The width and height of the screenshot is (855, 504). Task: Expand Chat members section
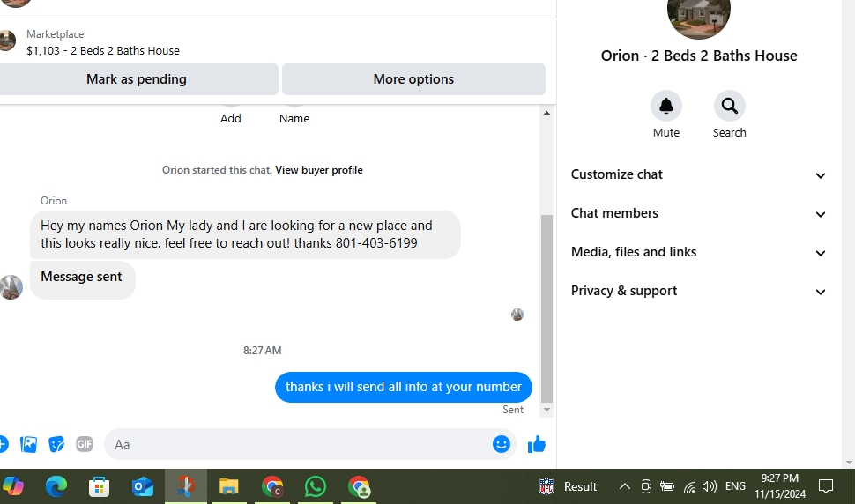coord(698,213)
